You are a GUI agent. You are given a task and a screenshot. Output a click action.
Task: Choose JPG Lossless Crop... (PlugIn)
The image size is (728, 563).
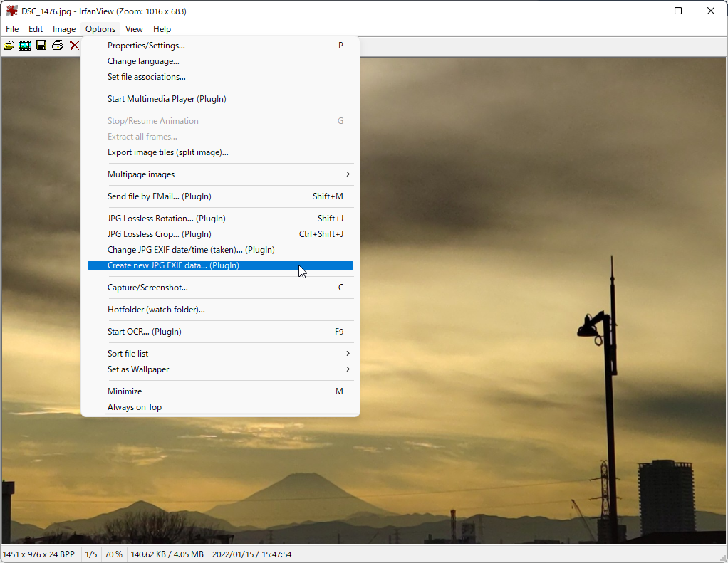pos(221,234)
